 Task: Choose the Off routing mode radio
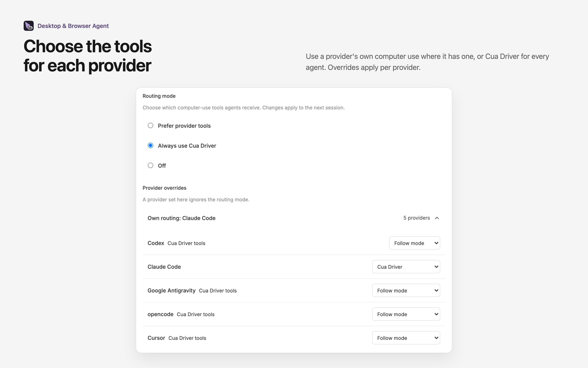point(150,165)
